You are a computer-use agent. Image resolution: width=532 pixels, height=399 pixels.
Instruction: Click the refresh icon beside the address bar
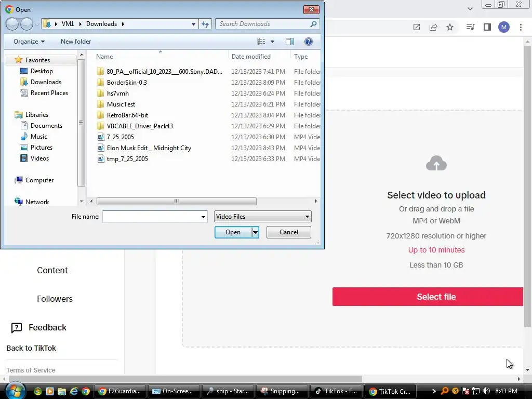(205, 24)
